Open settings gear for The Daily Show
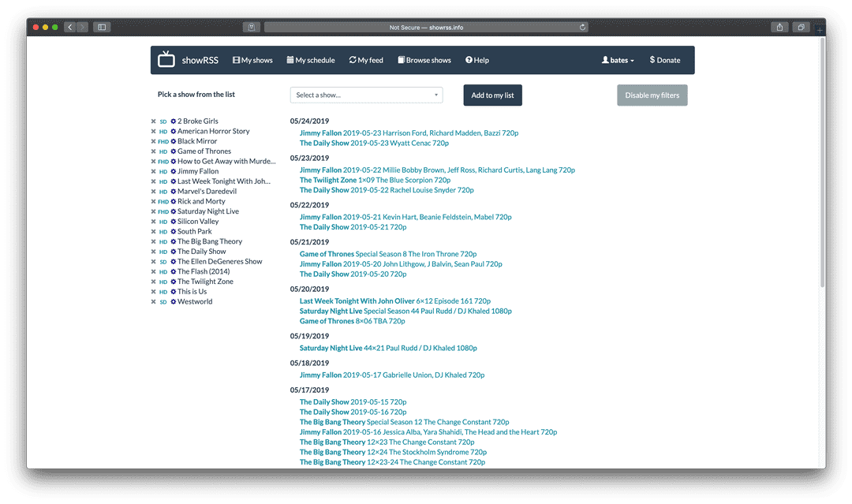852x504 pixels. pyautogui.click(x=174, y=252)
